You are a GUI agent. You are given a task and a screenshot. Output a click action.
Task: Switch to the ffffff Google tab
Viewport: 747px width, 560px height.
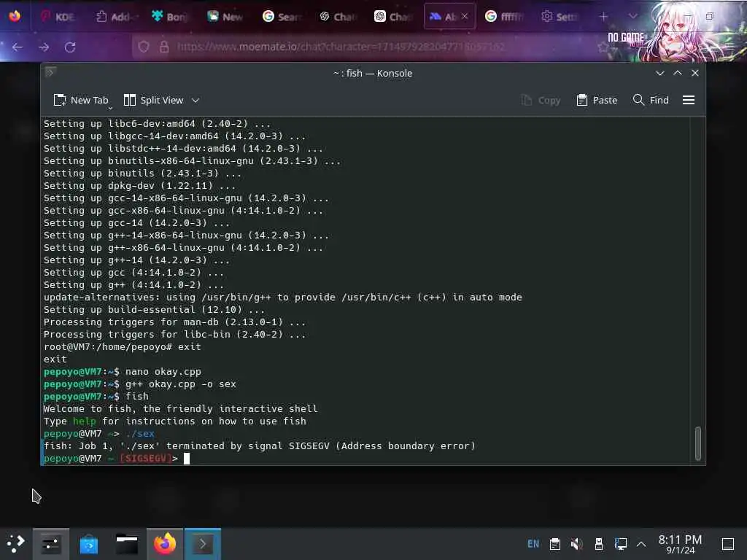(x=504, y=17)
